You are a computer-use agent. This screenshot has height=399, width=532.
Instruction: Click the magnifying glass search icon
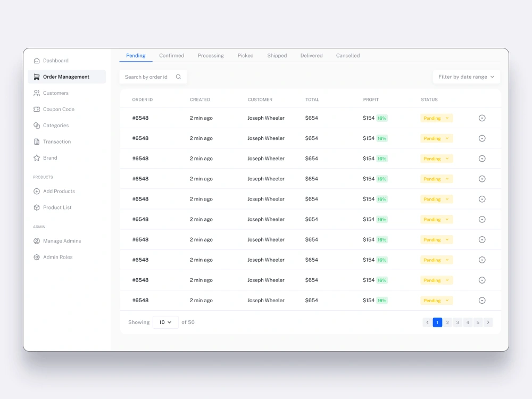(178, 77)
